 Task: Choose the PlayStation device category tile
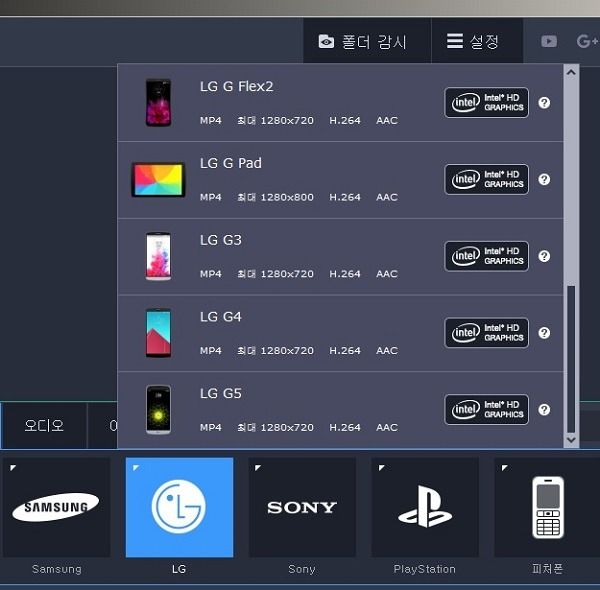click(425, 507)
